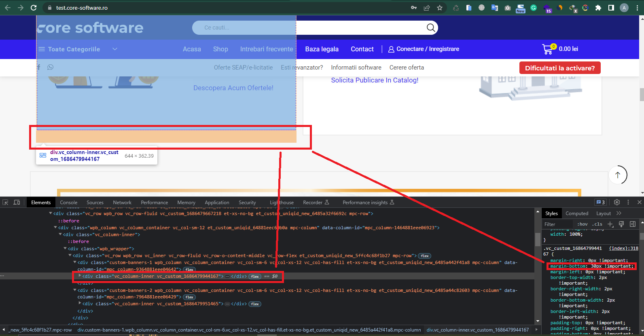Screen dimensions: 644x336
Task: Toggle the computed styles sidebar icon
Action: point(633,224)
